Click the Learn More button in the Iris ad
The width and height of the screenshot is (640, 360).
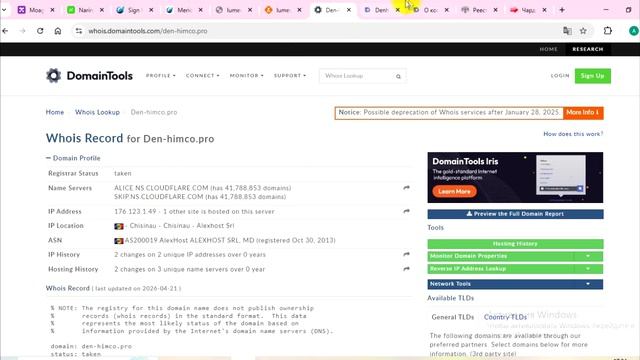click(x=454, y=191)
